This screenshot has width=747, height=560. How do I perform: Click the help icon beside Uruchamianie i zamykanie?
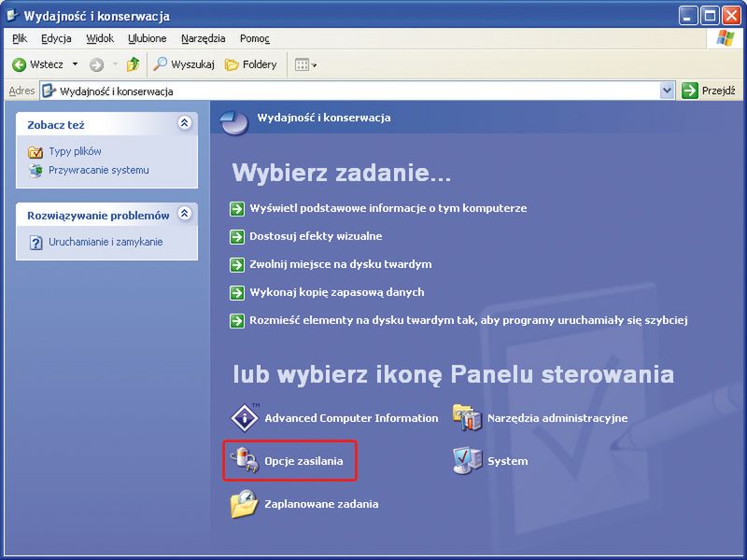[x=35, y=243]
